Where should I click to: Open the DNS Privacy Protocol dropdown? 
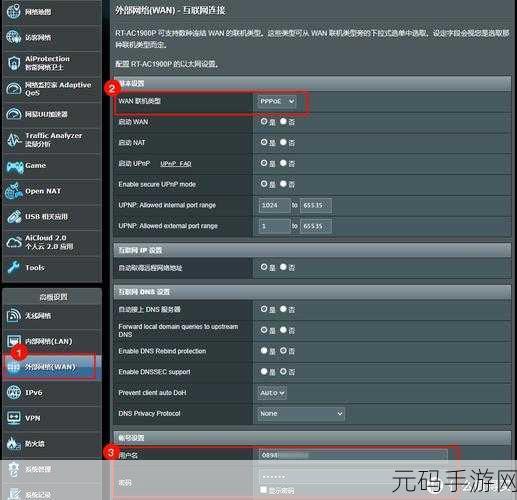tap(301, 413)
